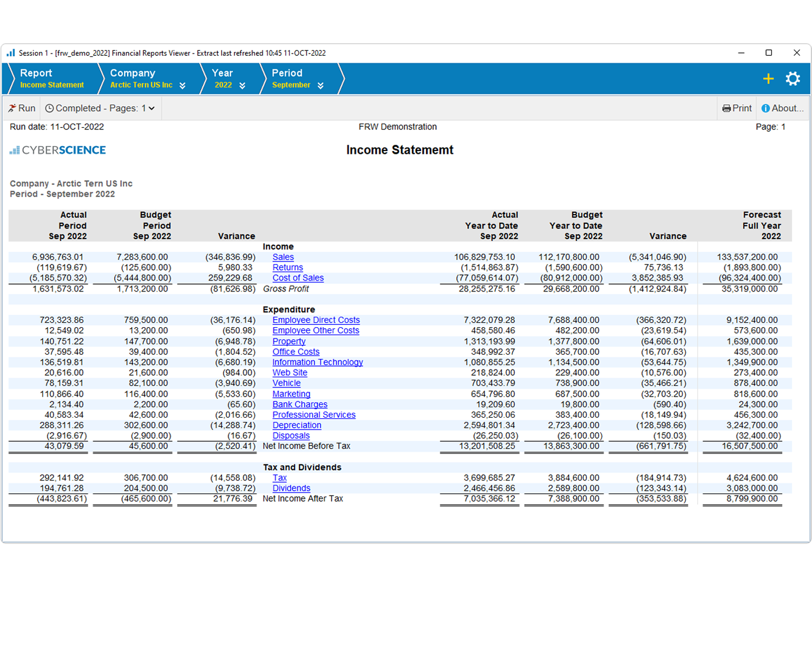Click the yellow plus icon to add
Image resolution: width=812 pixels, height=650 pixels.
(x=768, y=79)
